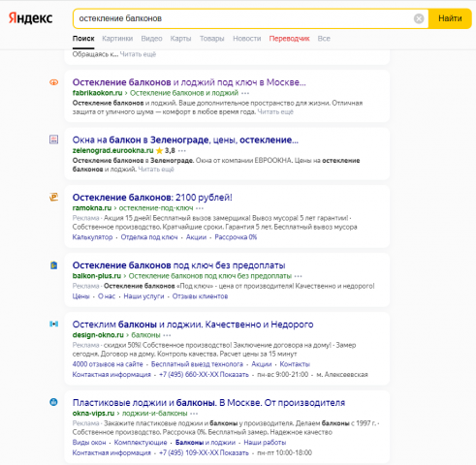Open the Акции sitelink under ramokna.ru
Screen dimensions: 476x465
coord(196,237)
